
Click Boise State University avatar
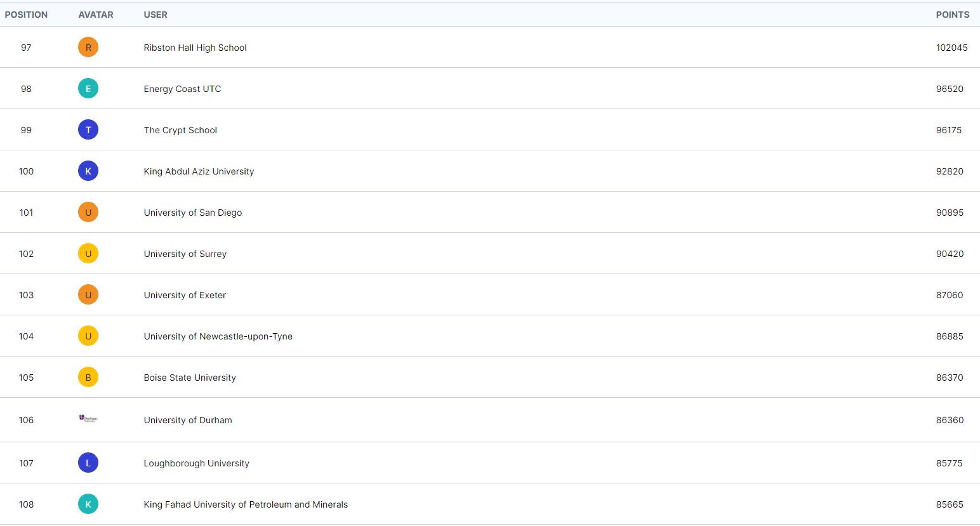(88, 377)
